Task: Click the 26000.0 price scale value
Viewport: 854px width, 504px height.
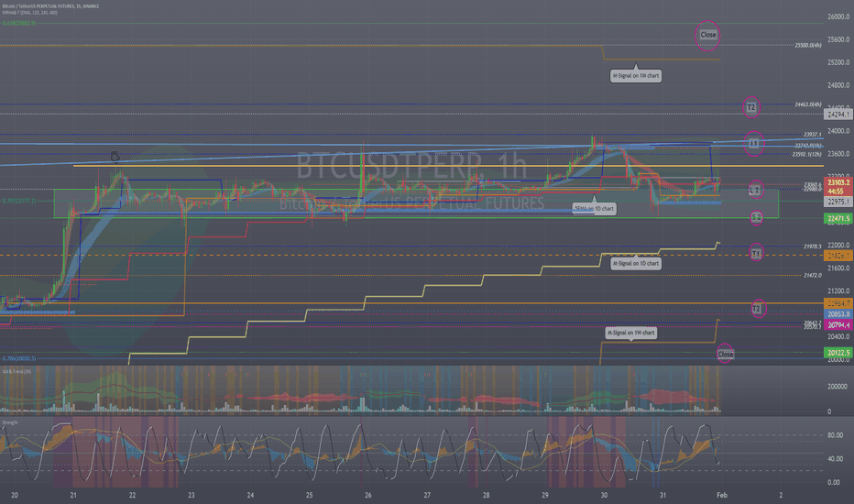Action: [838, 16]
